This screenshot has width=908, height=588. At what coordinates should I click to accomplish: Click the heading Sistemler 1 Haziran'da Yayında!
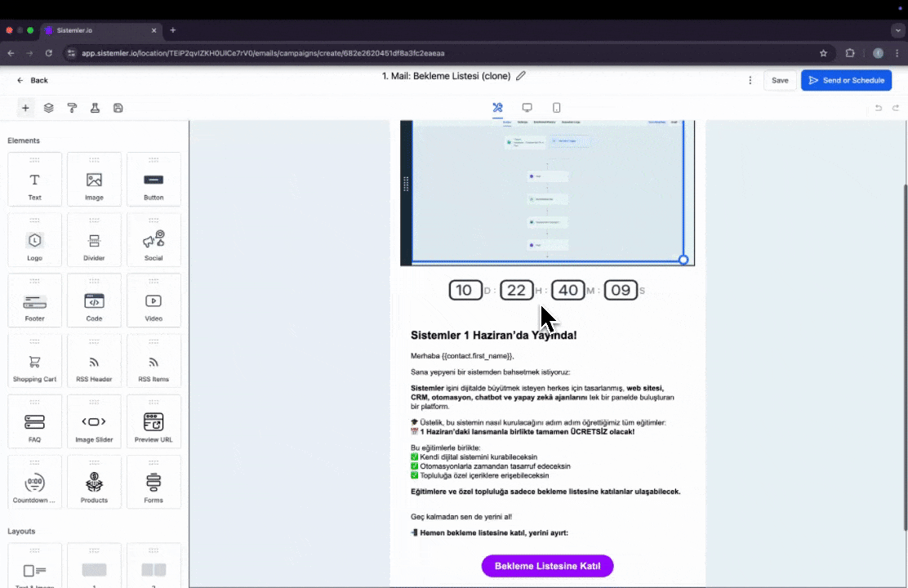[493, 336]
